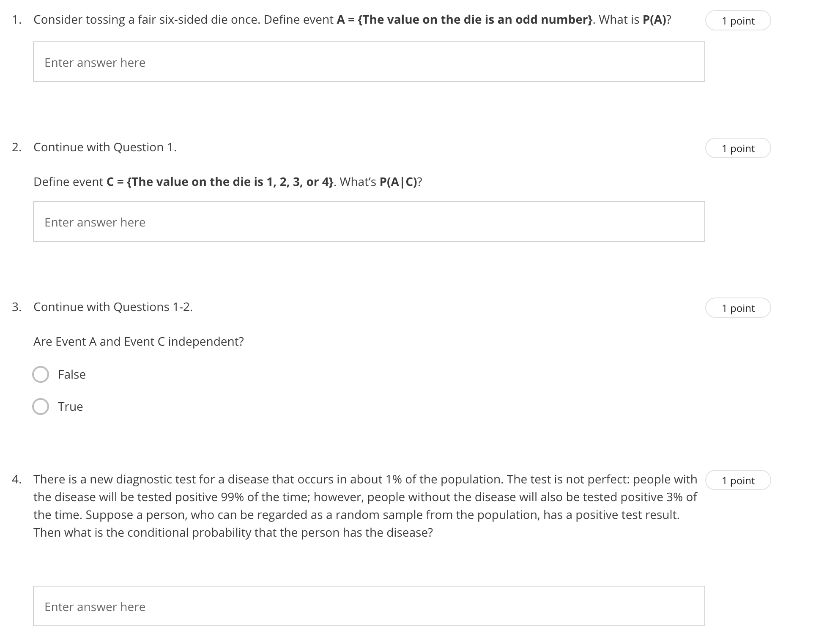This screenshot has width=816, height=644.
Task: Select the False radio button
Action: (41, 374)
